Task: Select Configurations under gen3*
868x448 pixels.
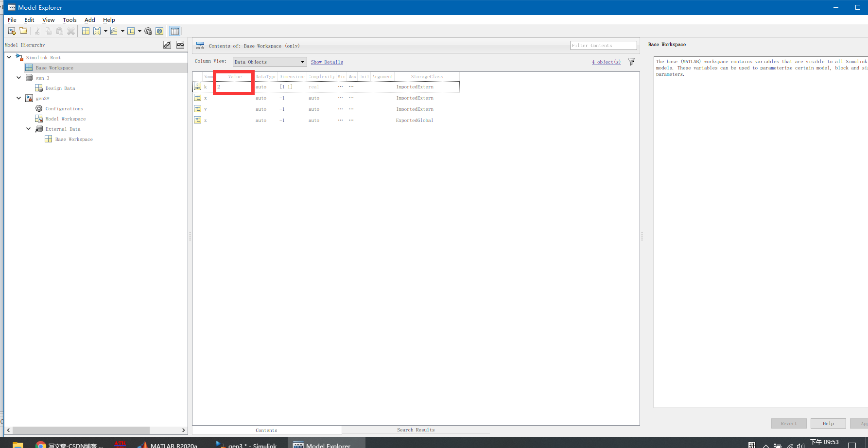Action: click(64, 108)
